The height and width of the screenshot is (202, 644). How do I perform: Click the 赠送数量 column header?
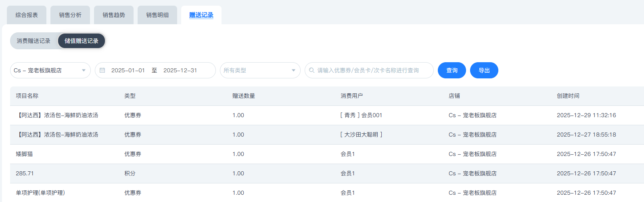click(x=244, y=96)
